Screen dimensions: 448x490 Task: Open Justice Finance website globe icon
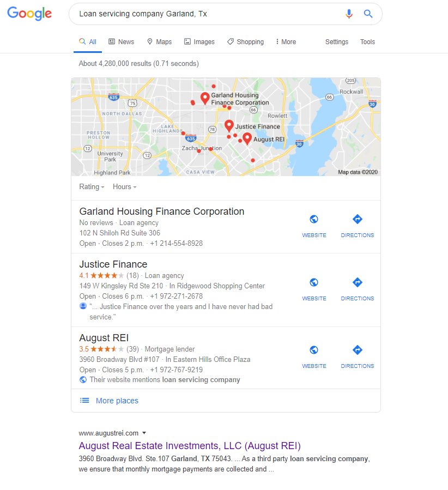pyautogui.click(x=314, y=282)
